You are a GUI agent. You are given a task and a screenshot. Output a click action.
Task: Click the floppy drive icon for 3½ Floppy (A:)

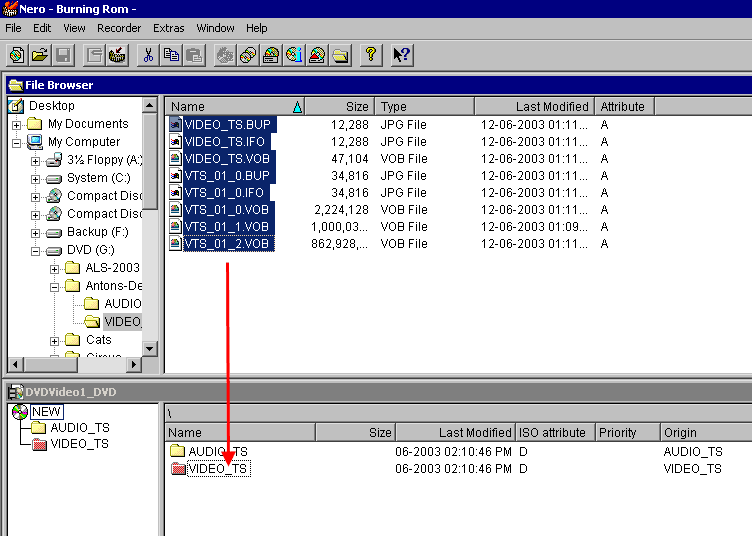point(54,160)
